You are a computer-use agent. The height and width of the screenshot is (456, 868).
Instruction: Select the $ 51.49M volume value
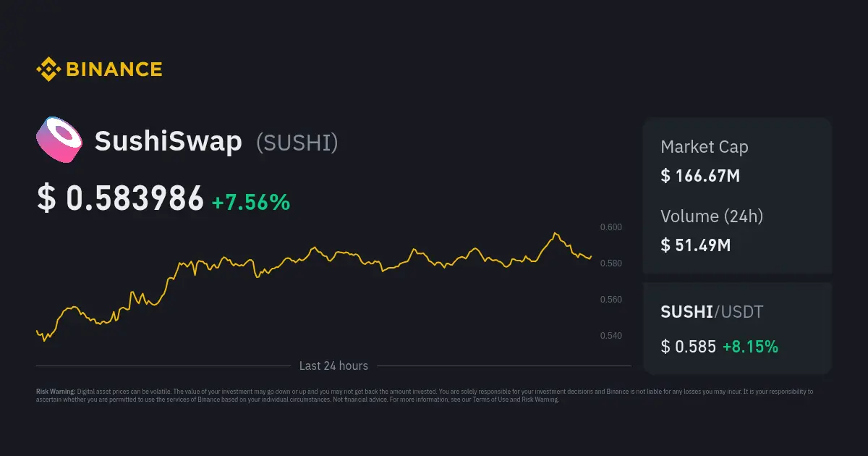coord(695,245)
